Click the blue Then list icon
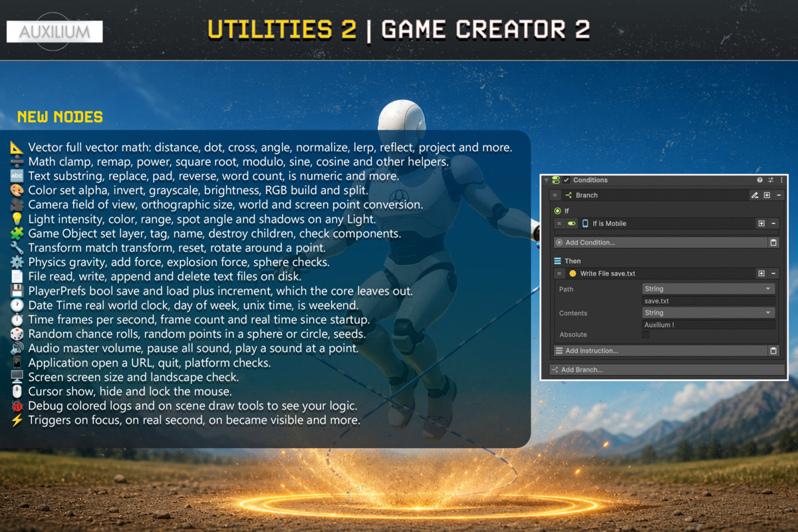 [x=558, y=261]
